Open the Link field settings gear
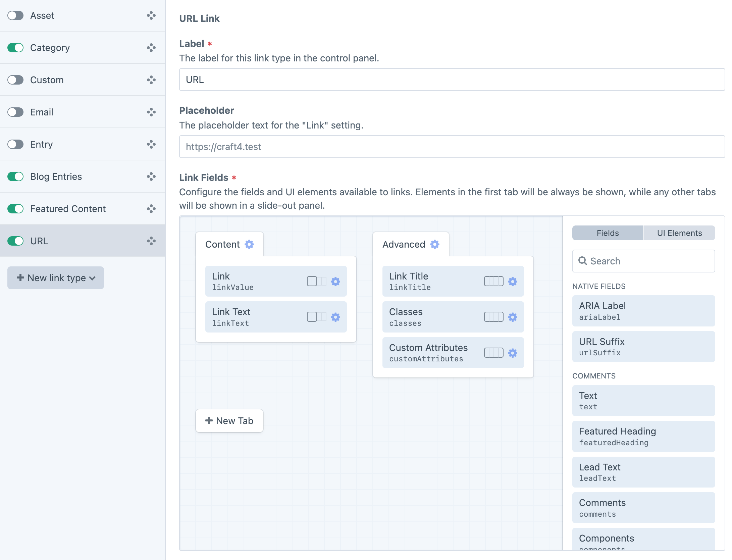The width and height of the screenshot is (732, 560). coord(336,282)
